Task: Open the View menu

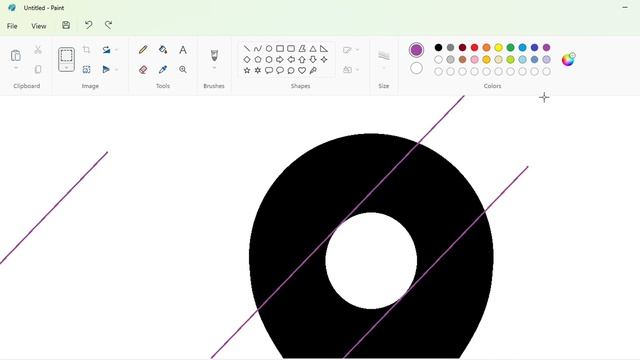Action: point(39,26)
